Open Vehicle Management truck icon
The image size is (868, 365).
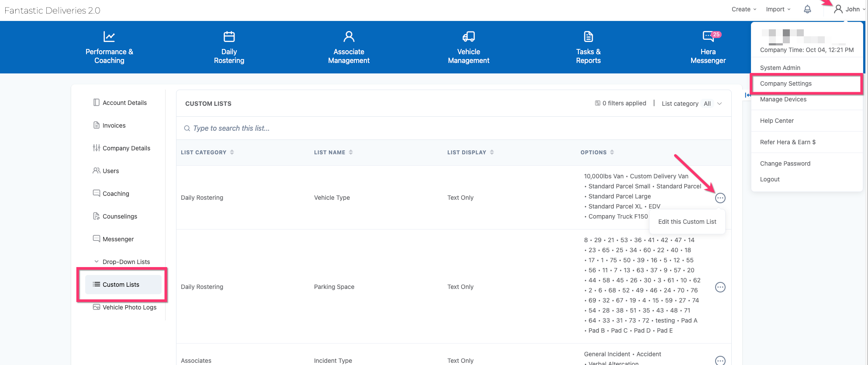468,36
